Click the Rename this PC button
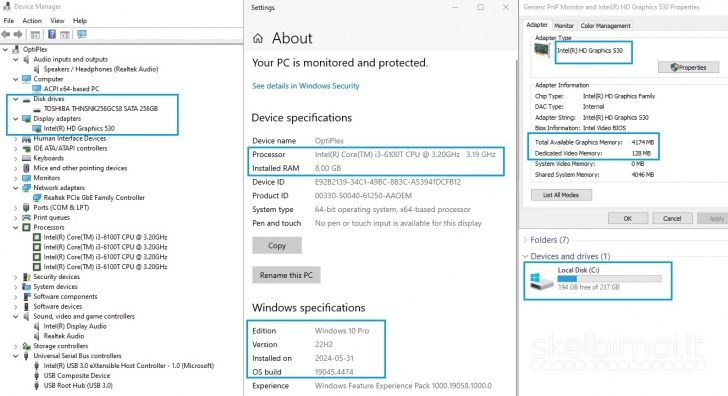 [286, 275]
